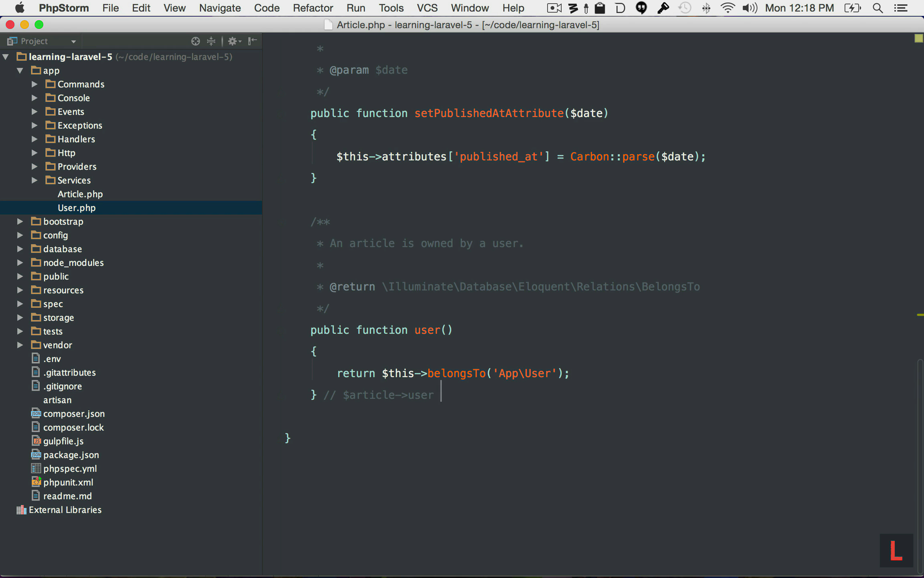Click the .gitattributes file icon
924x578 pixels.
tap(36, 372)
